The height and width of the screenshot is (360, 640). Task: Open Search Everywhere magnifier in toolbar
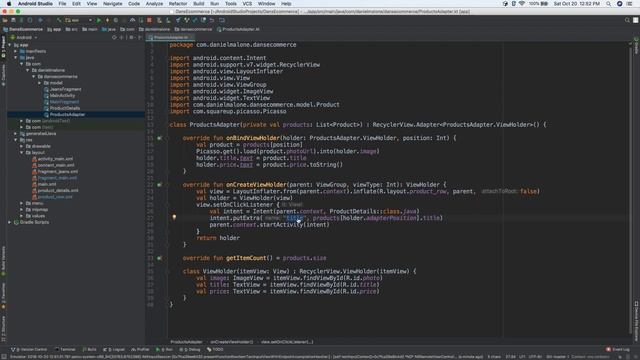coord(627,20)
